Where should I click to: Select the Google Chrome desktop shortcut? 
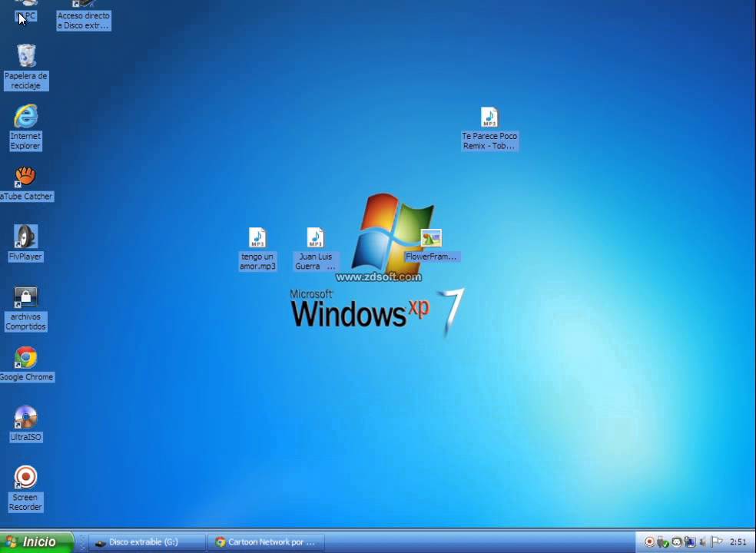tap(25, 358)
